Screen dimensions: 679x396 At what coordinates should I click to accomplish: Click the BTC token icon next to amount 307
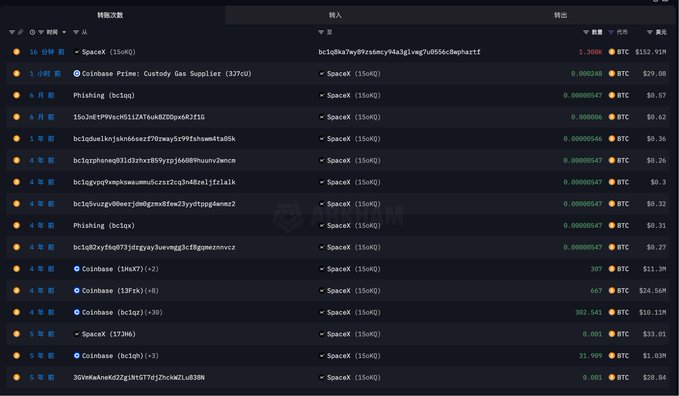pos(612,269)
